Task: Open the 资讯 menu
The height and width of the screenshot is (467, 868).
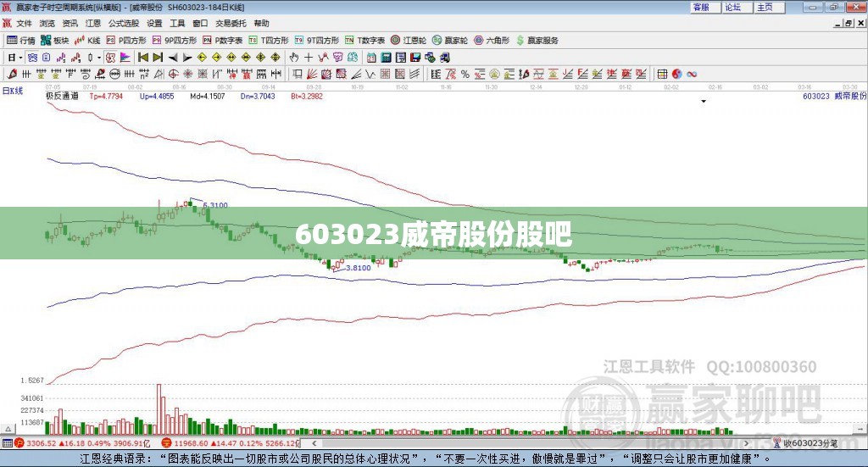Action: click(70, 23)
